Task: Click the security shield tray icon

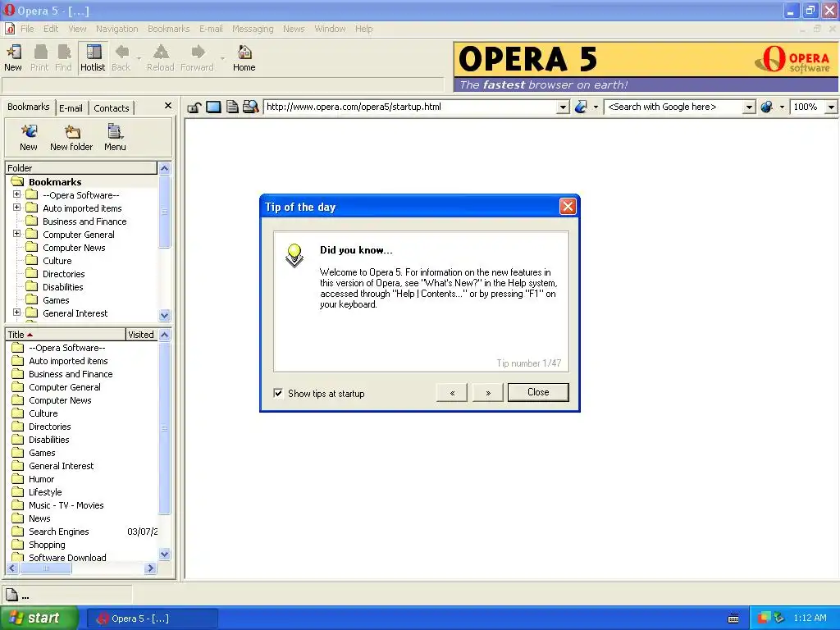Action: click(764, 619)
